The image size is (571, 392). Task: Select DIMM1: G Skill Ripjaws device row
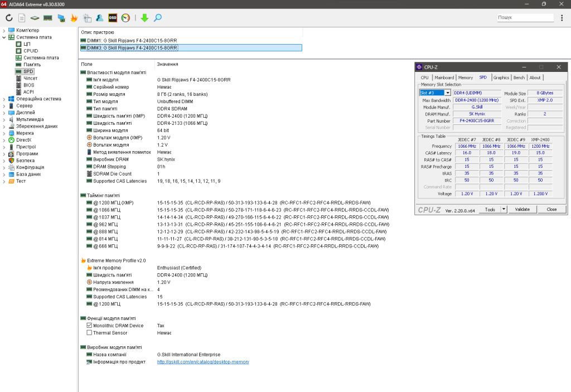coord(191,41)
